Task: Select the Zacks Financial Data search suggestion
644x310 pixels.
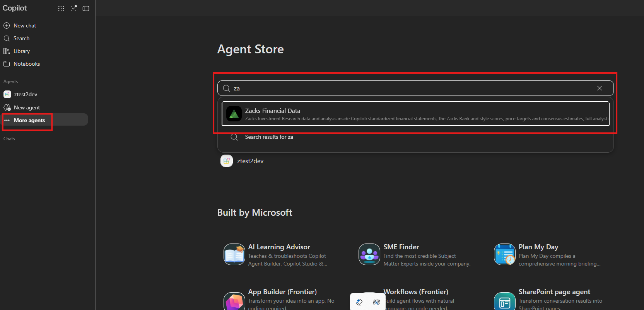Action: pyautogui.click(x=415, y=114)
